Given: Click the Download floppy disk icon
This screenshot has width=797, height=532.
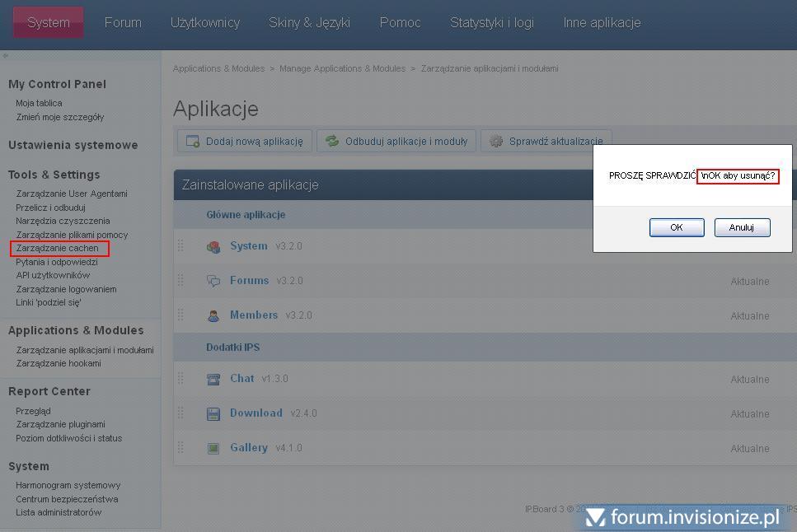Looking at the screenshot, I should (213, 413).
